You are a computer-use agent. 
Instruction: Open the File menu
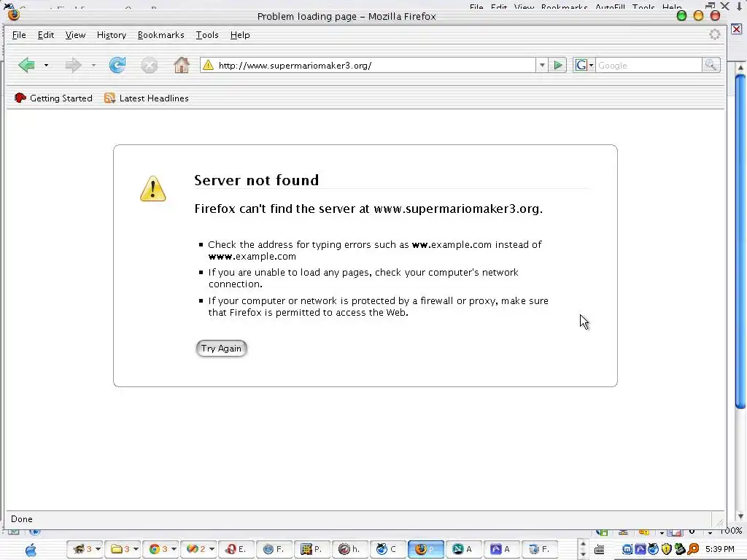coord(19,35)
